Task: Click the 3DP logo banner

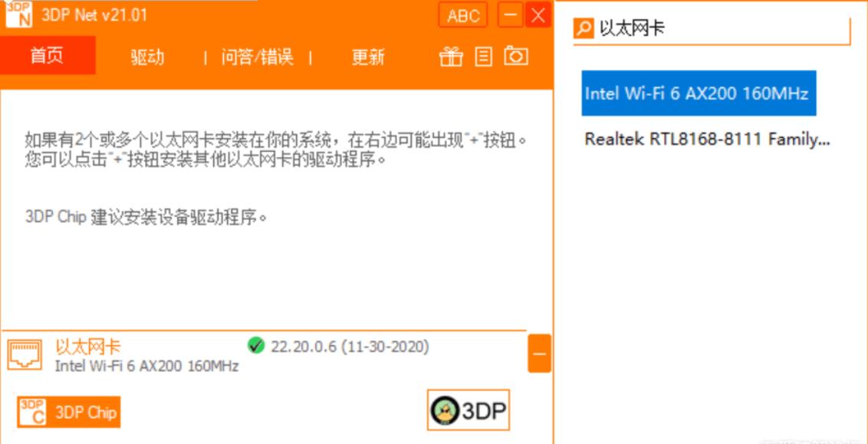Action: coord(469,410)
